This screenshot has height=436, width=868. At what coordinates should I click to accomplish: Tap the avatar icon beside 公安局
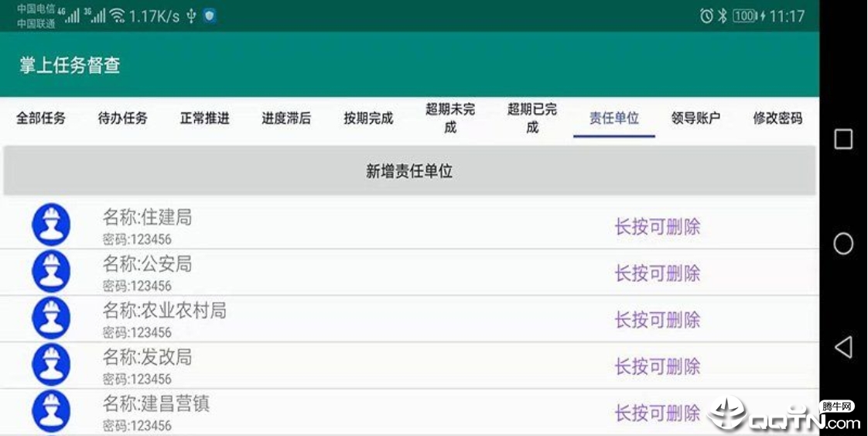pyautogui.click(x=51, y=272)
